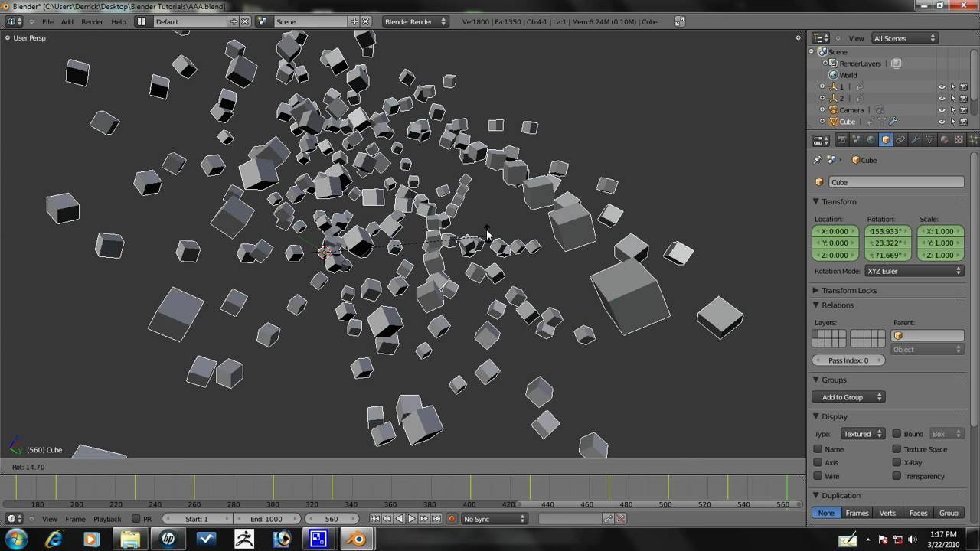Viewport: 980px width, 551px height.
Task: Hide the Camera in the viewport
Action: (942, 110)
